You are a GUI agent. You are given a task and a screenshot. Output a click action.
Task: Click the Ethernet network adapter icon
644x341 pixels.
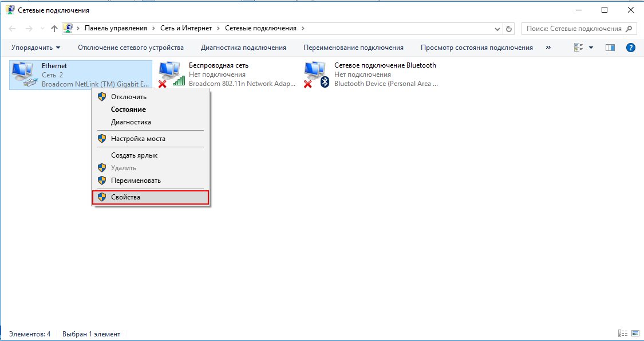23,75
